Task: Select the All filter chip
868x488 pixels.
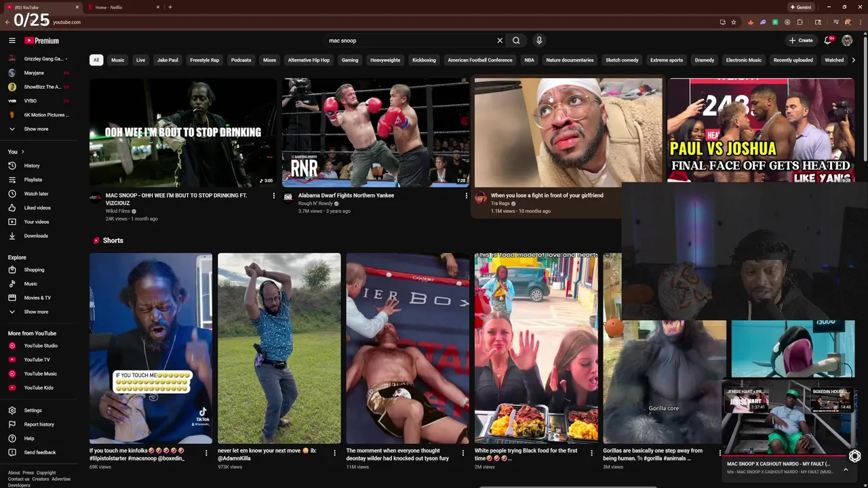Action: point(96,60)
